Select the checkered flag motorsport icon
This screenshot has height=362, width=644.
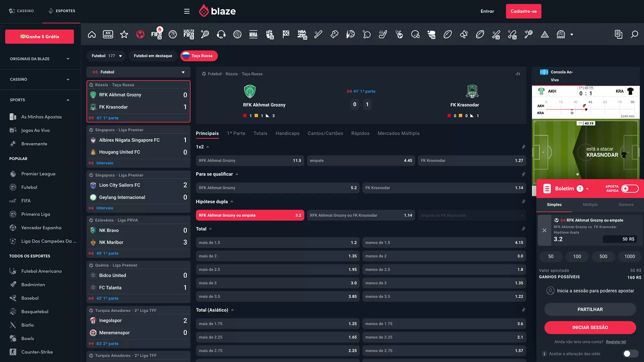tap(286, 34)
